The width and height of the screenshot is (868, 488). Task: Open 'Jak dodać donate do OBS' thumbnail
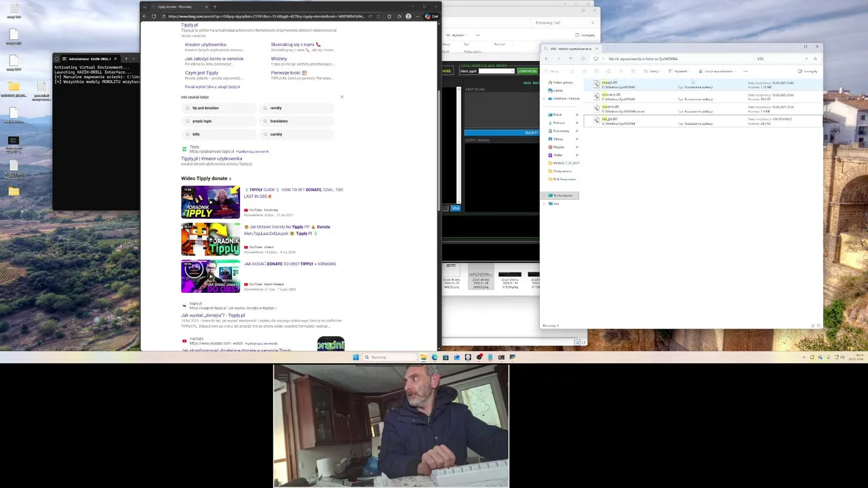210,277
